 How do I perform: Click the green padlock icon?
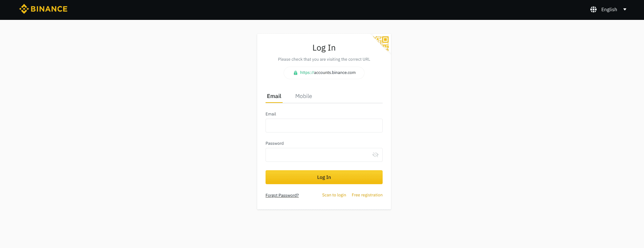point(296,73)
